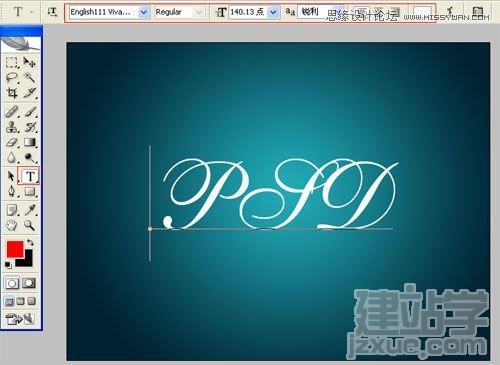Select the Rectangle shape tool

(30, 191)
